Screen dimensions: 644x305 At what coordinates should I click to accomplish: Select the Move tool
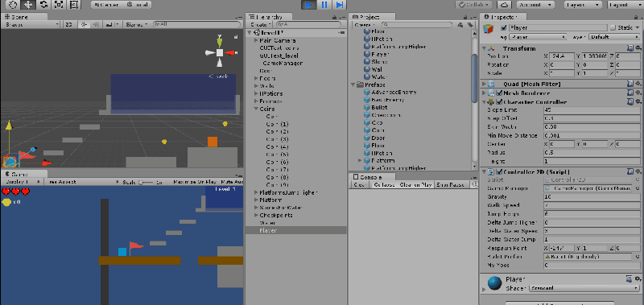pos(28,5)
